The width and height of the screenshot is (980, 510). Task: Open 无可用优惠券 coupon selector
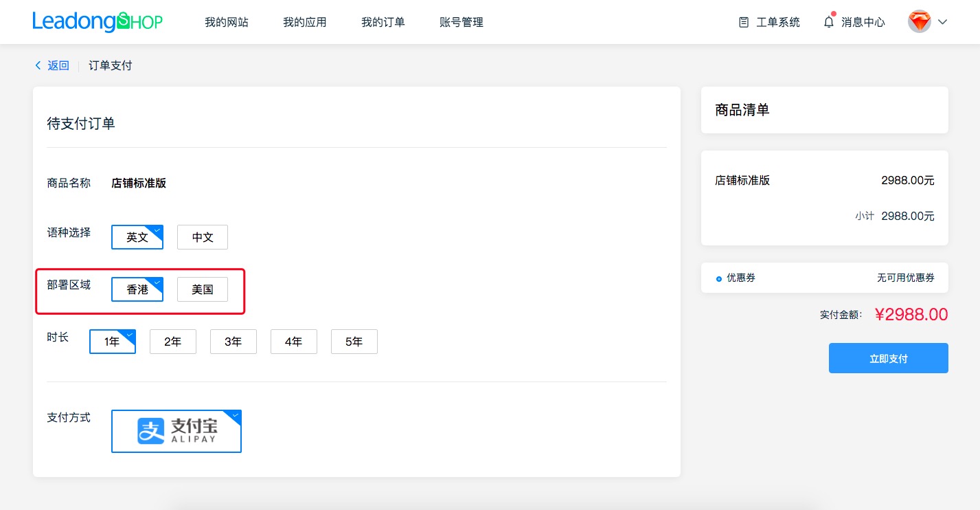click(905, 278)
